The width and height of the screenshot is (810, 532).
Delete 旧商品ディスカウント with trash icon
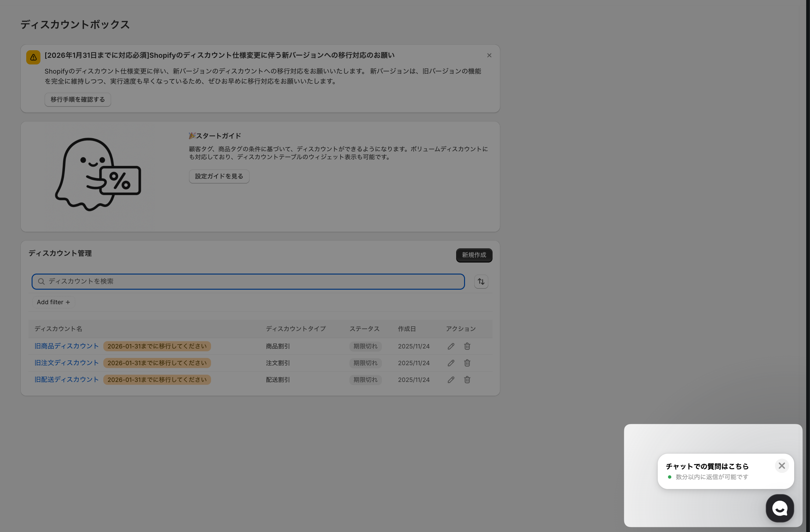pyautogui.click(x=467, y=346)
